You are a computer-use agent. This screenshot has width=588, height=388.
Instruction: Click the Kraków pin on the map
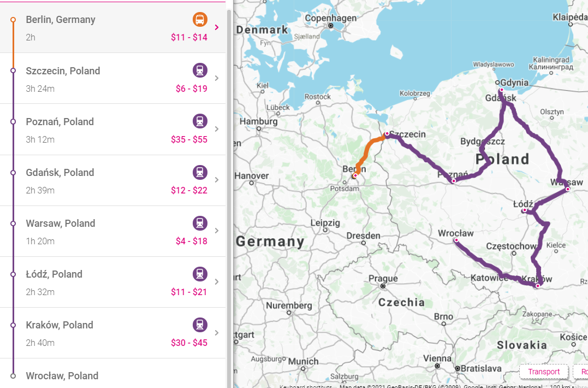[x=538, y=286]
